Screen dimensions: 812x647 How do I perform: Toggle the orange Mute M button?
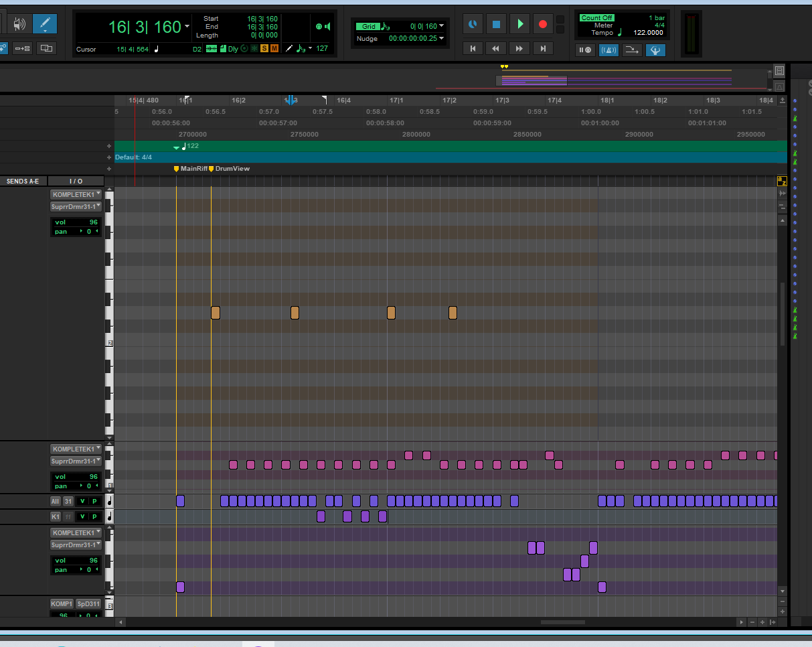pyautogui.click(x=274, y=49)
